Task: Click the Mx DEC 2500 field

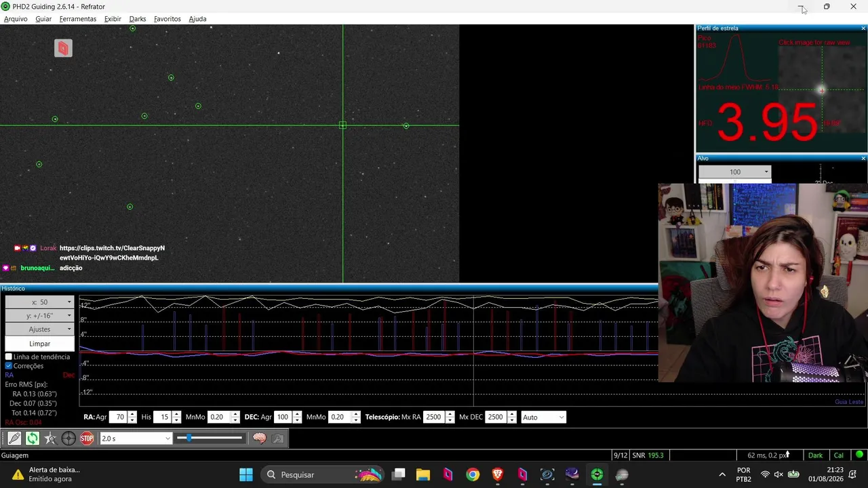Action: click(x=495, y=418)
